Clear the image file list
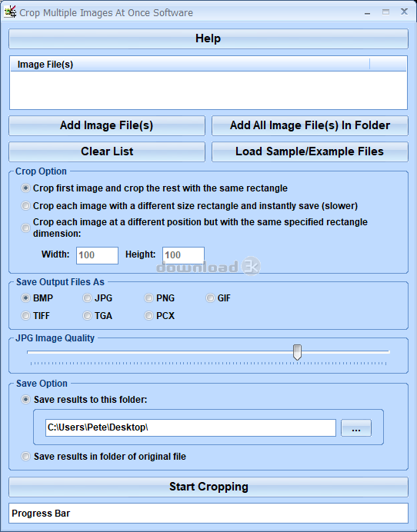This screenshot has height=532, width=417. coord(107,151)
